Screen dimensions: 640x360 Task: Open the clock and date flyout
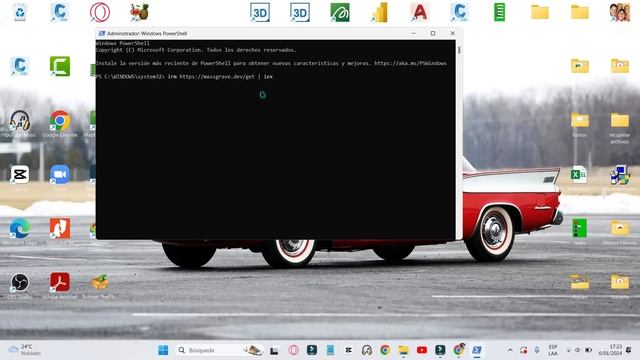611,350
